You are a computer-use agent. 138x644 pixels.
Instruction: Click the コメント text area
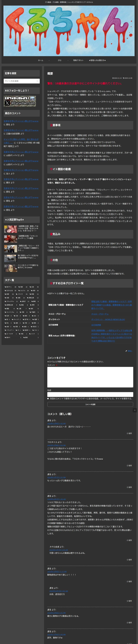[90, 377]
